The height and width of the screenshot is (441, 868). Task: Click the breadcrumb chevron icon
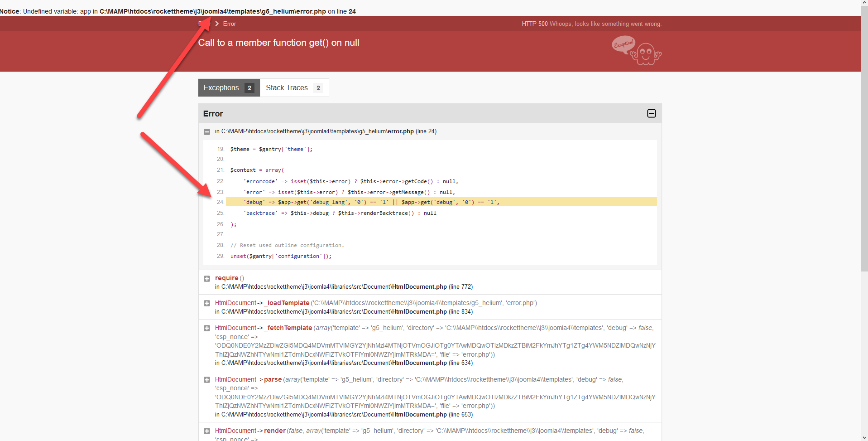click(217, 24)
